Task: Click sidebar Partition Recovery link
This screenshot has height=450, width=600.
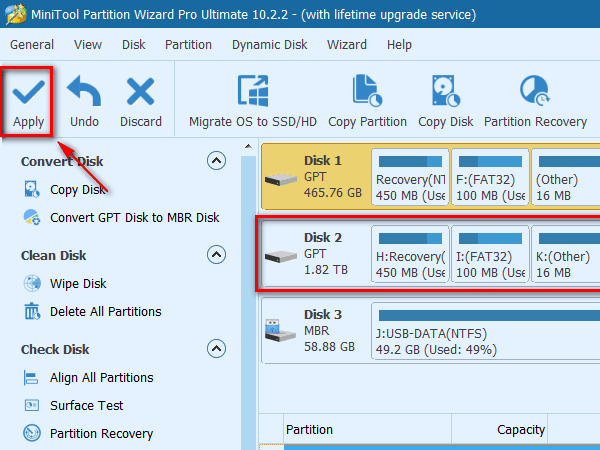Action: [101, 434]
